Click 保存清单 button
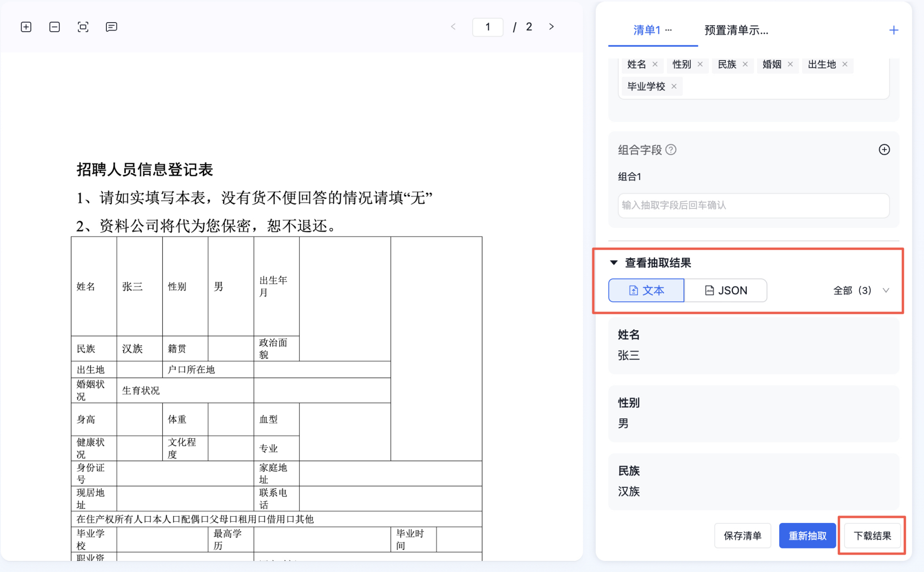Viewport: 924px width, 572px height. click(x=743, y=536)
